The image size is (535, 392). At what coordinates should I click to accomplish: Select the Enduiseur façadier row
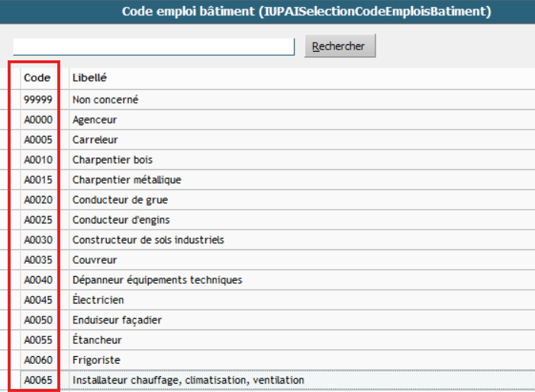[x=117, y=320]
